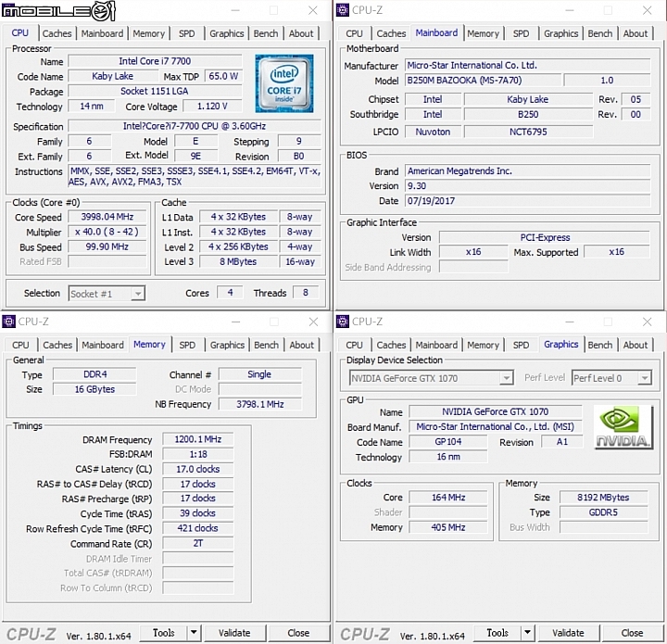The height and width of the screenshot is (644, 667).
Task: Open About tab in Mainboard window
Action: [x=636, y=33]
